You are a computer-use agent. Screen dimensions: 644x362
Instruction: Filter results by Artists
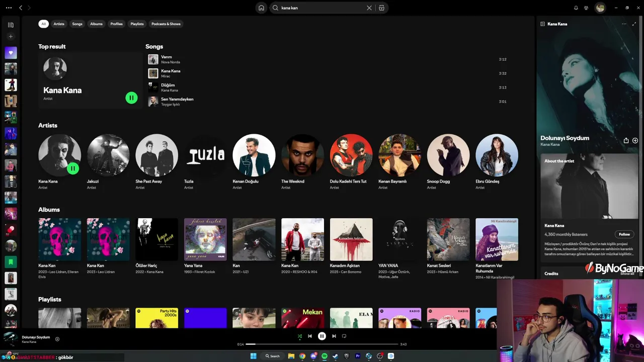[59, 24]
